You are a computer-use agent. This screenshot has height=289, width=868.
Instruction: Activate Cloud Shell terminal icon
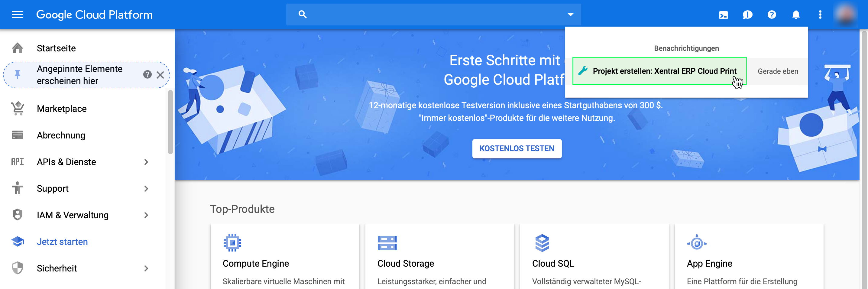tap(723, 15)
